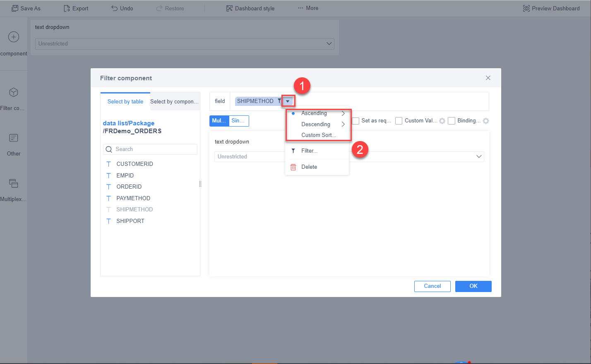
Task: Click the panel divider drag handle
Action: point(200,184)
